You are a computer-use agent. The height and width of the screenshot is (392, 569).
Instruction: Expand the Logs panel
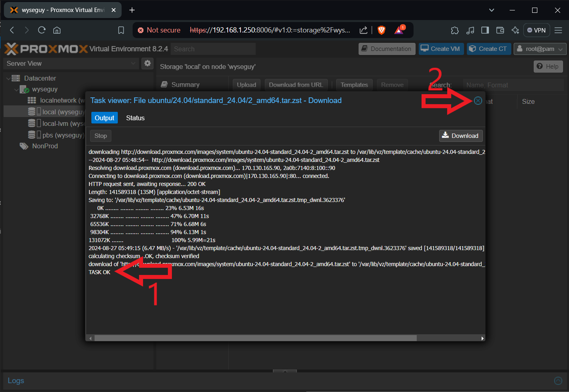point(16,381)
